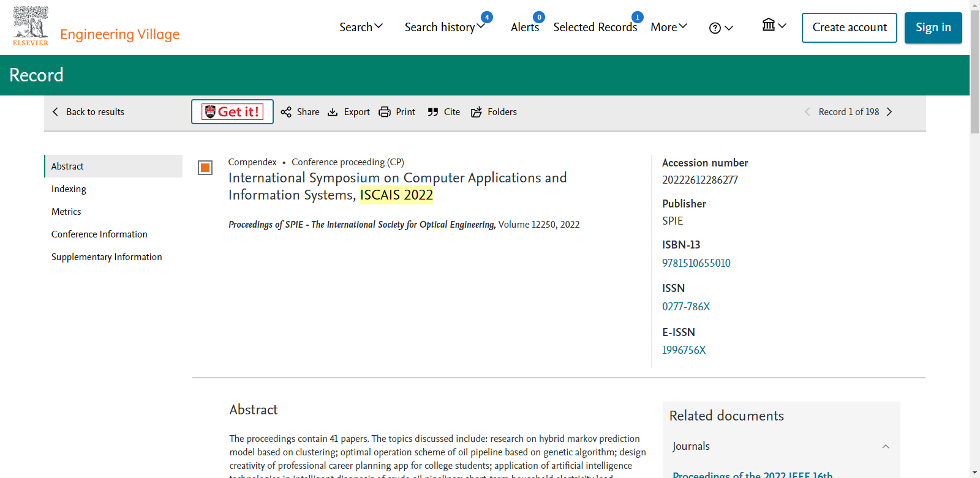This screenshot has height=478, width=980.
Task: Click the Folders icon
Action: coord(477,112)
